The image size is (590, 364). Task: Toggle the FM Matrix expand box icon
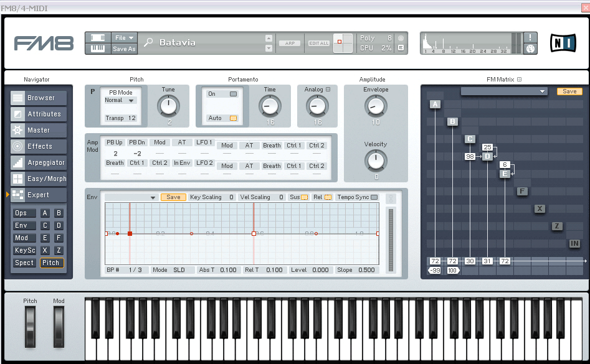pyautogui.click(x=519, y=79)
